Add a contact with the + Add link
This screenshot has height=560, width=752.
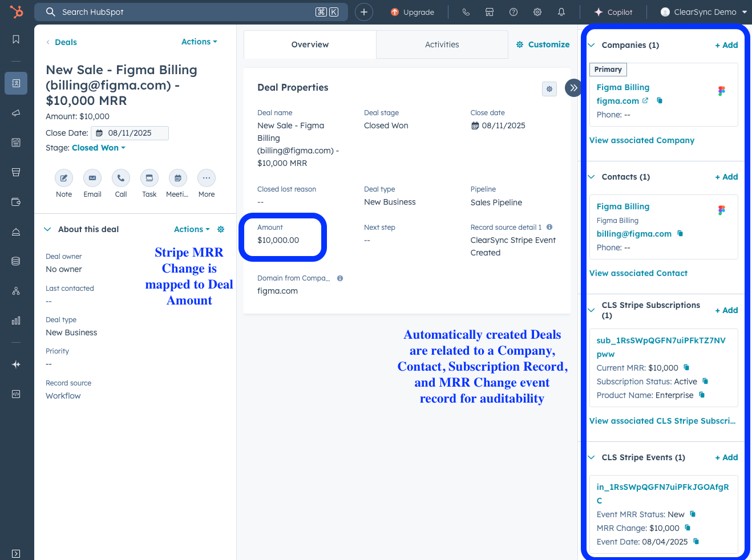(x=726, y=177)
